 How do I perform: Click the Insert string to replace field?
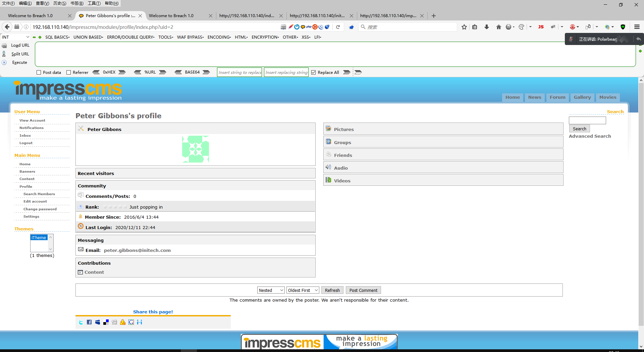(239, 72)
